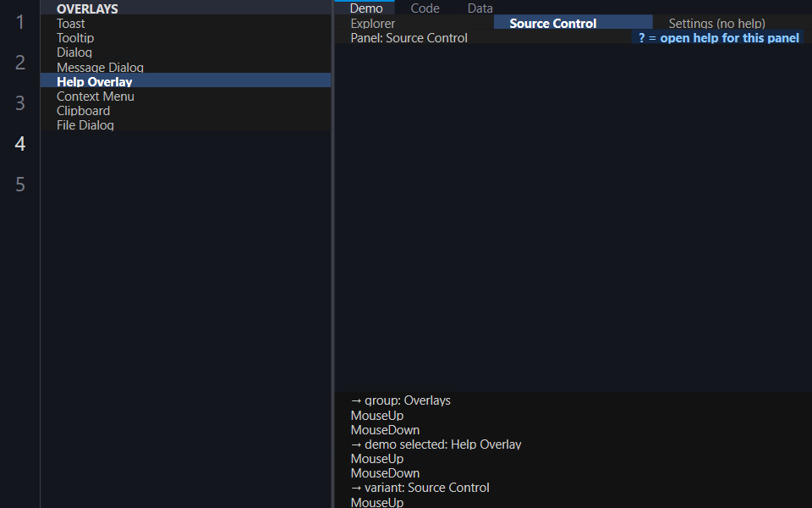Select group number 1 in the sidebar
Viewport: 812px width, 508px height.
(x=19, y=22)
